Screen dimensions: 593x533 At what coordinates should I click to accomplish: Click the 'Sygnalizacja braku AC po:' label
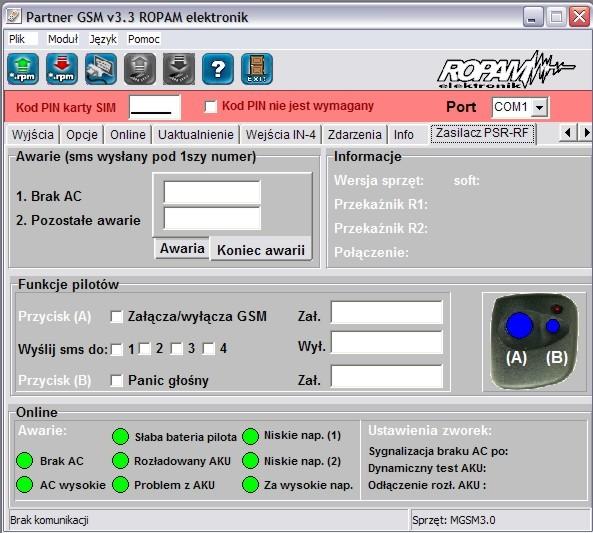coord(438,451)
